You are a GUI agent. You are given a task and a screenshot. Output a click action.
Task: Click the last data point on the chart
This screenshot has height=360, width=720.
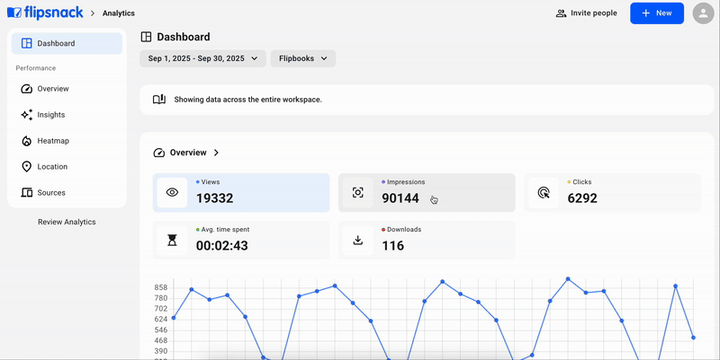point(693,338)
